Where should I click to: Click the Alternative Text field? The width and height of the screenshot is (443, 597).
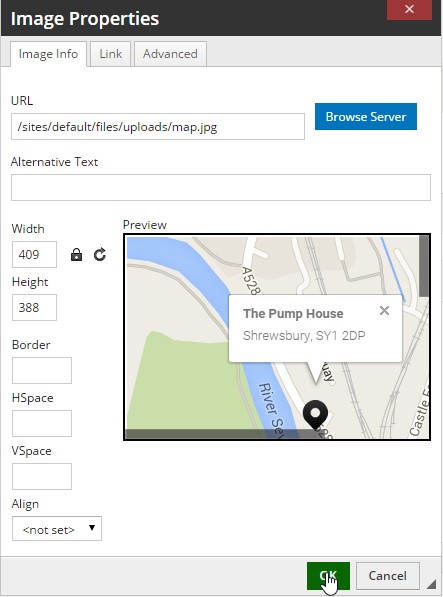click(221, 187)
